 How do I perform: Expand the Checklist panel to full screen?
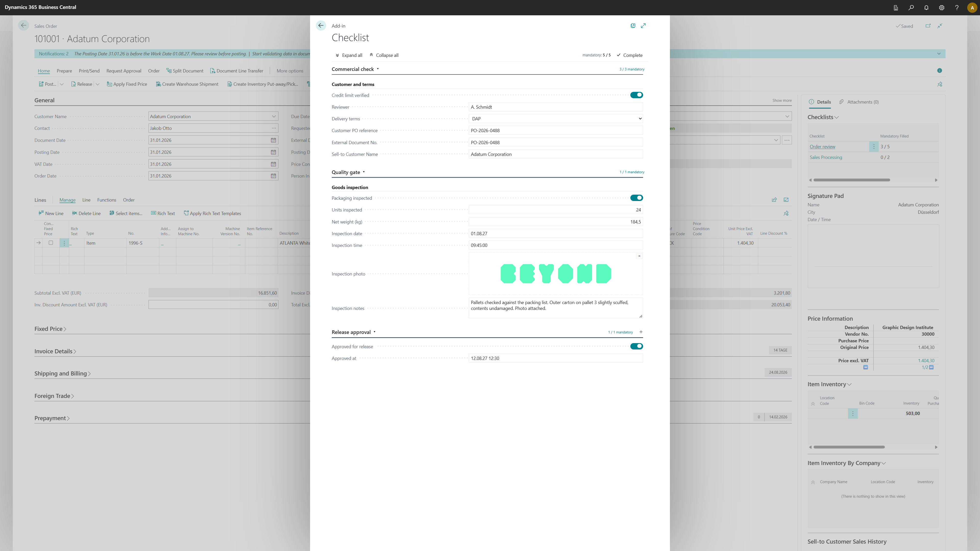click(x=643, y=26)
